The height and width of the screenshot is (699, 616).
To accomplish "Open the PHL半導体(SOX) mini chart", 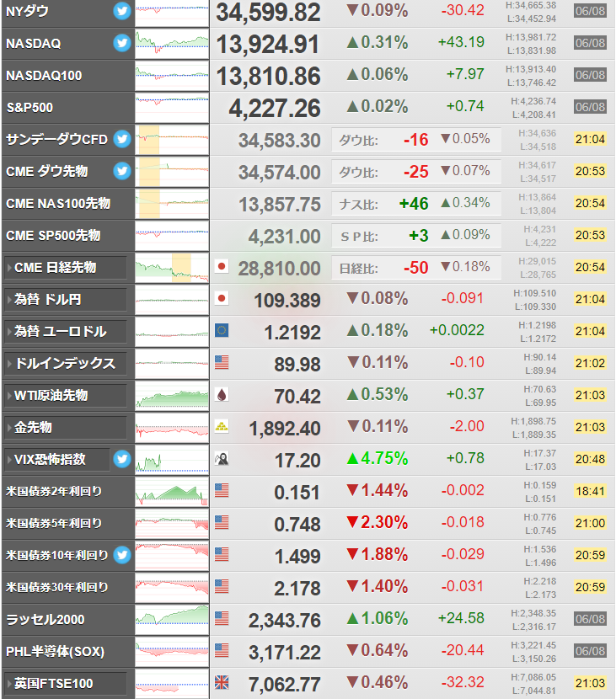I will pyautogui.click(x=172, y=652).
